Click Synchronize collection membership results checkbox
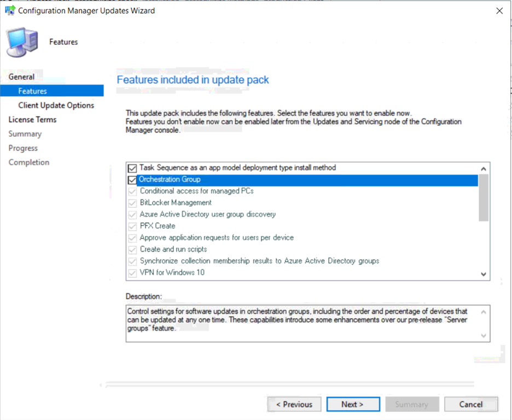Viewport: 512px width, 420px height. coord(132,261)
